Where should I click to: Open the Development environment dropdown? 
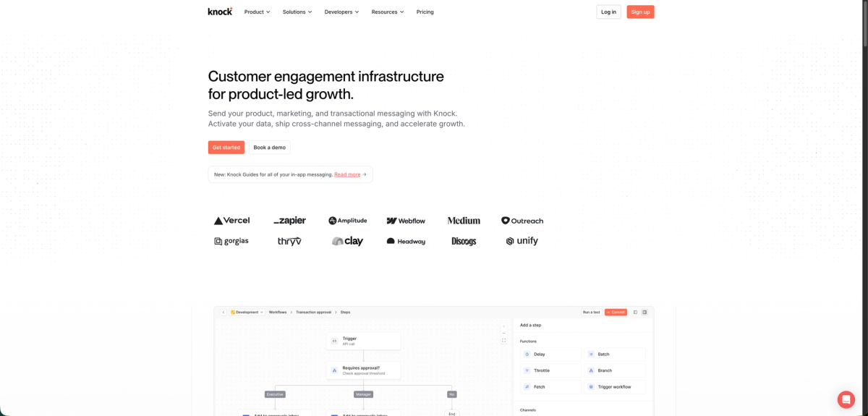pos(247,312)
